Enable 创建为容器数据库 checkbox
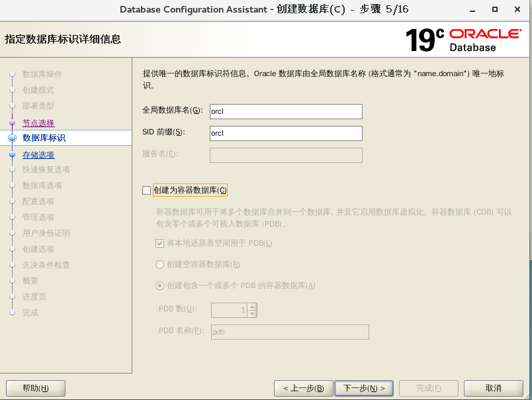Screen dimensions: 532x400 point(147,191)
